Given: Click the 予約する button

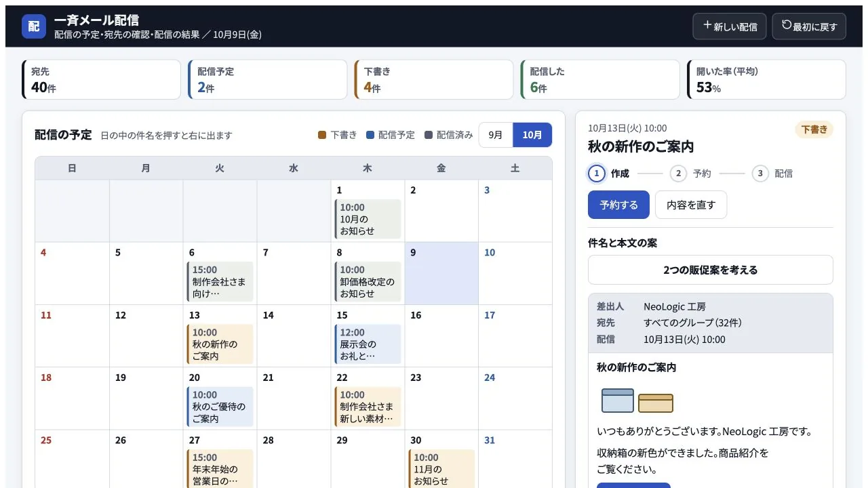Looking at the screenshot, I should [x=618, y=205].
